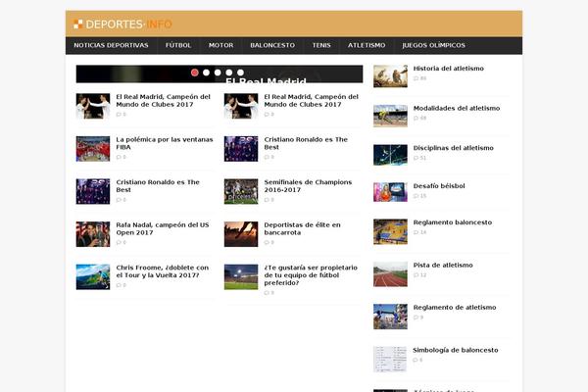Click Deportistas de élite thumbnail
This screenshot has width=588, height=392.
tap(241, 234)
